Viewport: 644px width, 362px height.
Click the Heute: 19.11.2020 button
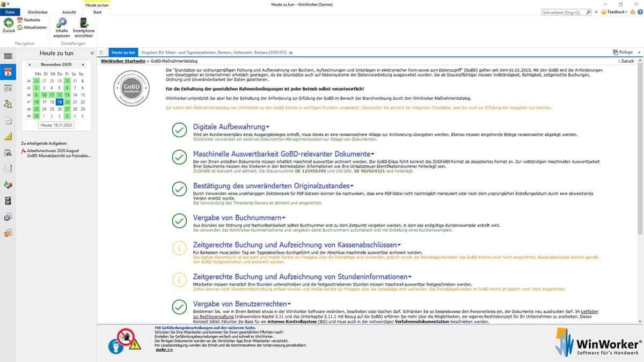[56, 124]
